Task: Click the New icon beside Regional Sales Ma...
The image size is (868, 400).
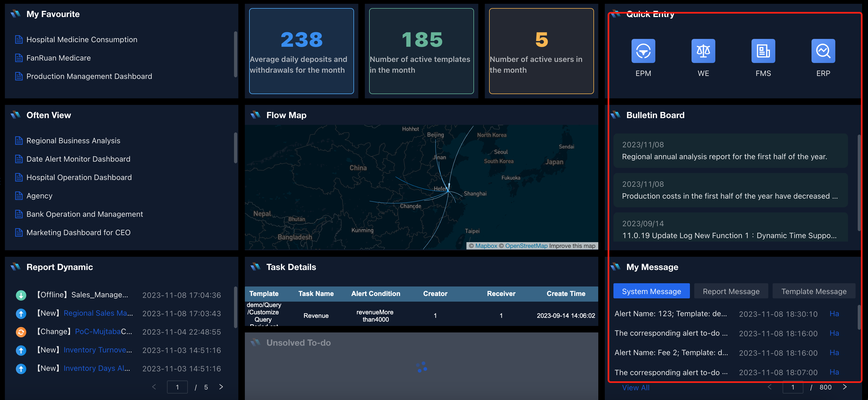Action: [21, 314]
